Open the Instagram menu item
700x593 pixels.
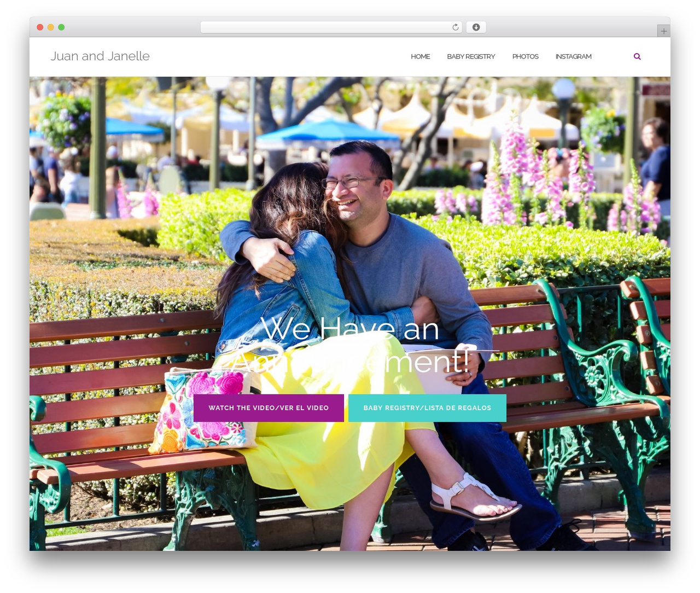coord(573,56)
